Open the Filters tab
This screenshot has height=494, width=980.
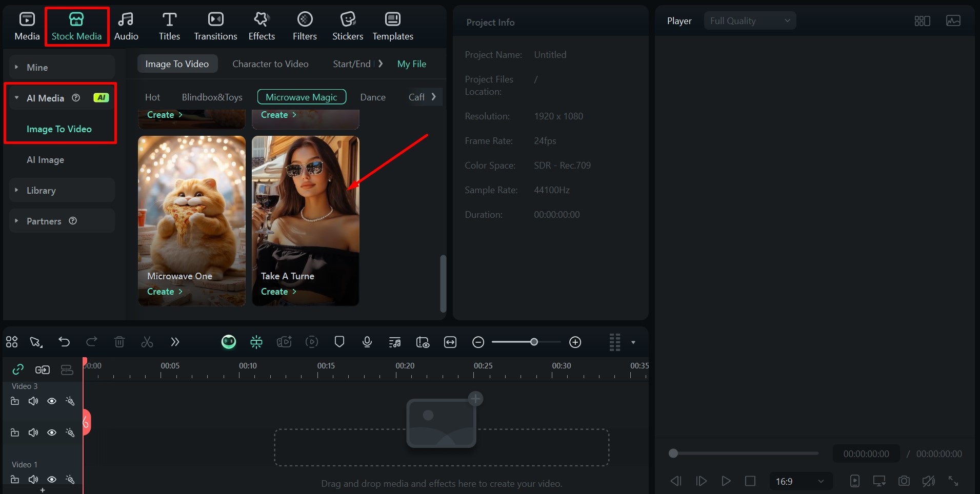click(305, 26)
